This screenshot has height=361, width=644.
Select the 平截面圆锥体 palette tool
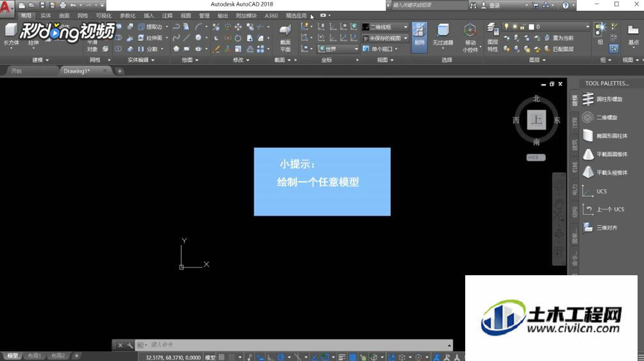pos(605,154)
